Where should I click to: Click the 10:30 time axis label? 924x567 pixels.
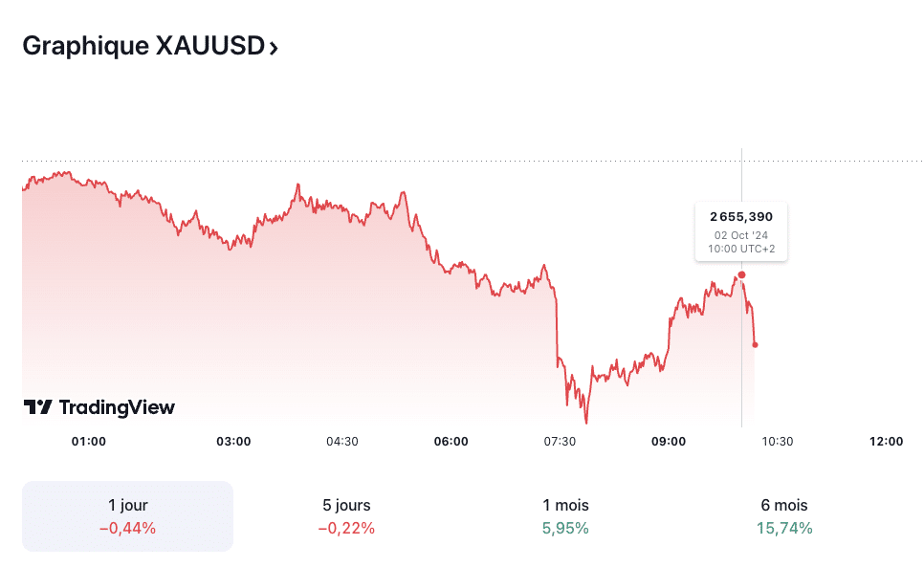click(777, 441)
